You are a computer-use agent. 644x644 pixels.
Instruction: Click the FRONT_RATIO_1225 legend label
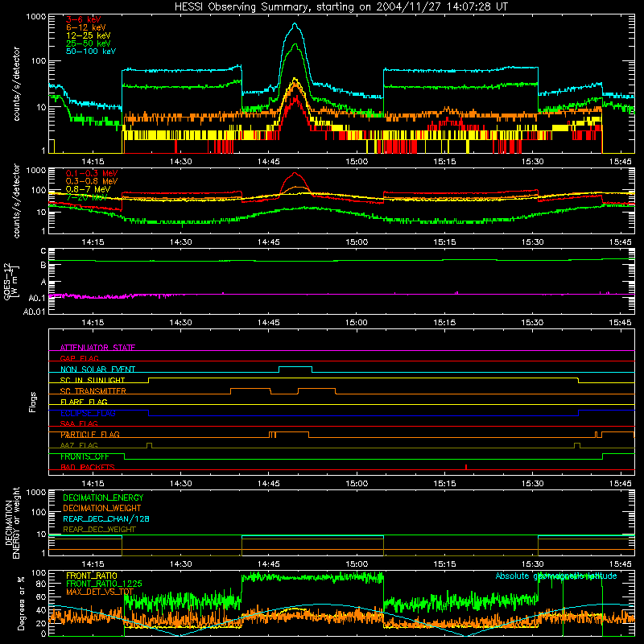pyautogui.click(x=104, y=584)
